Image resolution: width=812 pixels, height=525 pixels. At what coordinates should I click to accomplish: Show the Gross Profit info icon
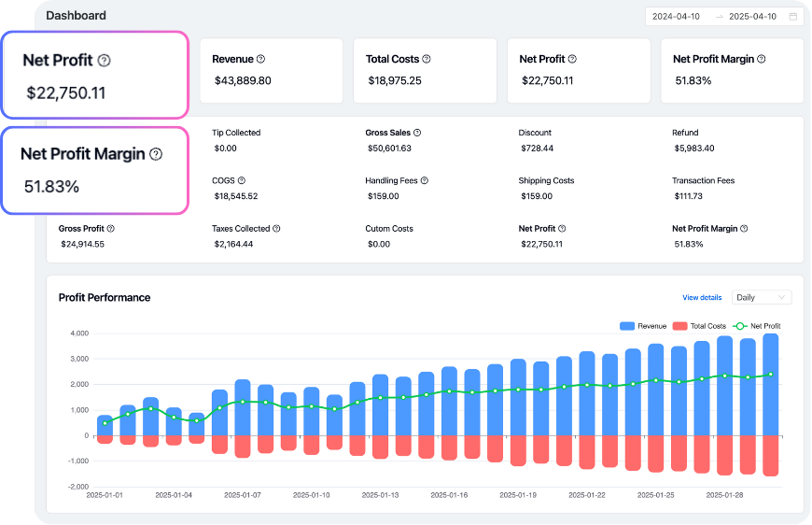coord(111,228)
